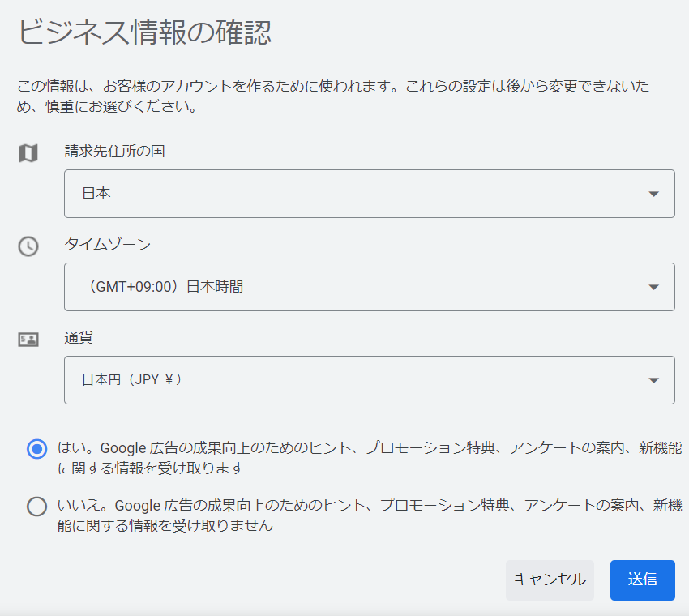689x616 pixels.
Task: Click the はい option label text
Action: (370, 458)
